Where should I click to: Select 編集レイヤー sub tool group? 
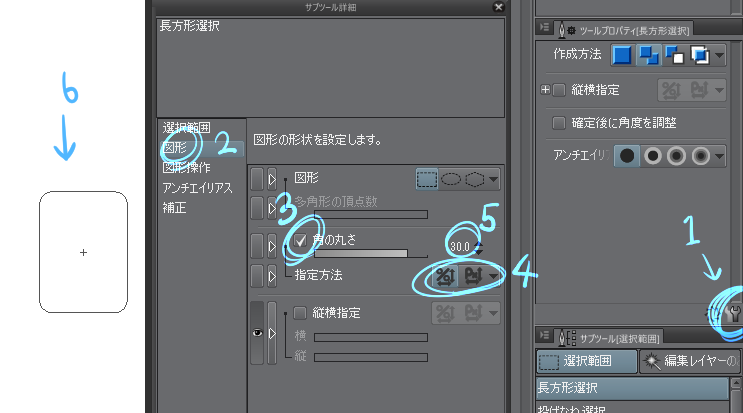click(x=690, y=361)
